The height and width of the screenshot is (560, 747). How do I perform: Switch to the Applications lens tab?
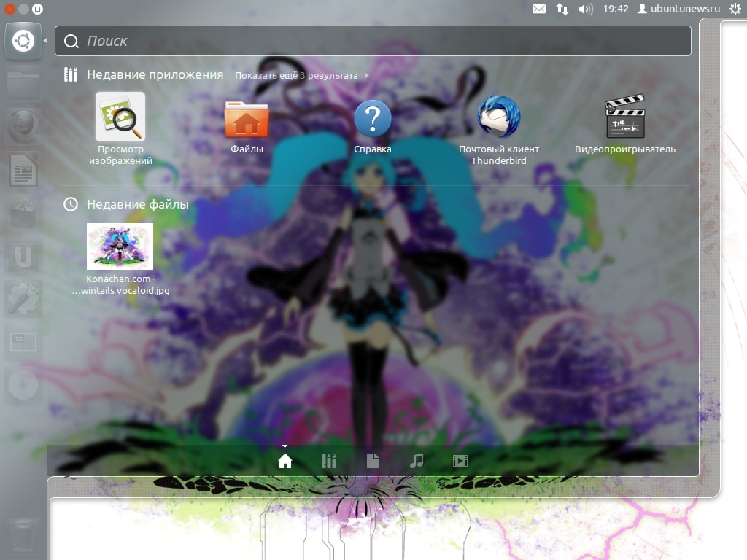[329, 461]
